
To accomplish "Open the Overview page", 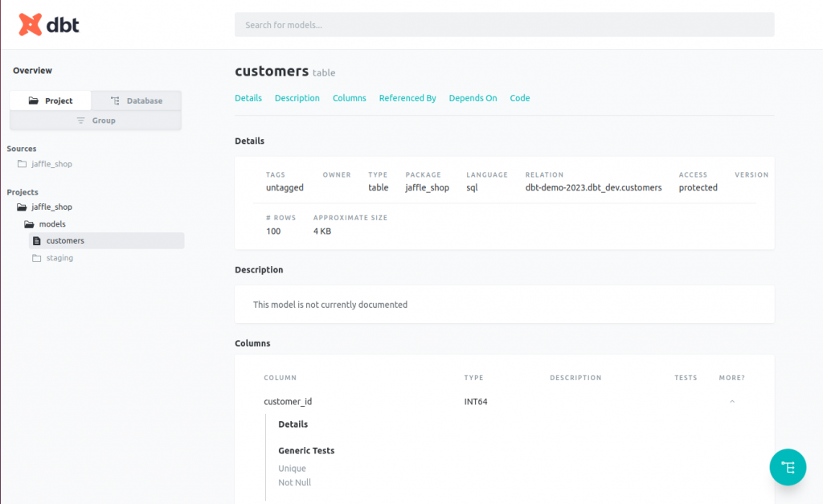I will 32,71.
